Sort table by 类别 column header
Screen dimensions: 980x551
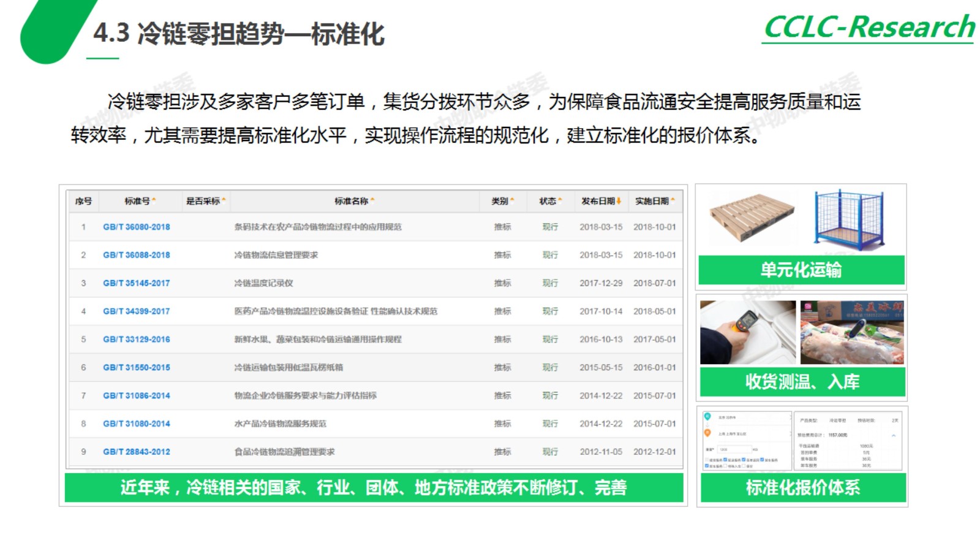[x=502, y=201]
